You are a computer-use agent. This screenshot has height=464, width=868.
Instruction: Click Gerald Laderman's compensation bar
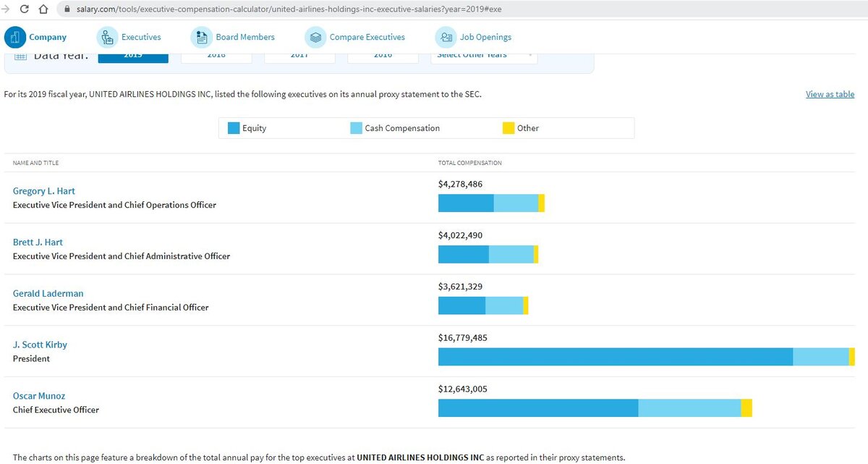point(483,305)
